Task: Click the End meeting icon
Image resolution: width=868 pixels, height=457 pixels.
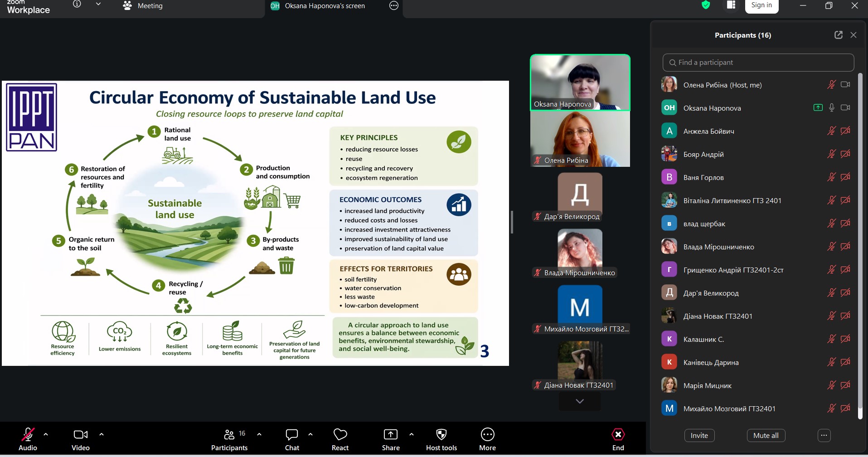Action: click(618, 434)
